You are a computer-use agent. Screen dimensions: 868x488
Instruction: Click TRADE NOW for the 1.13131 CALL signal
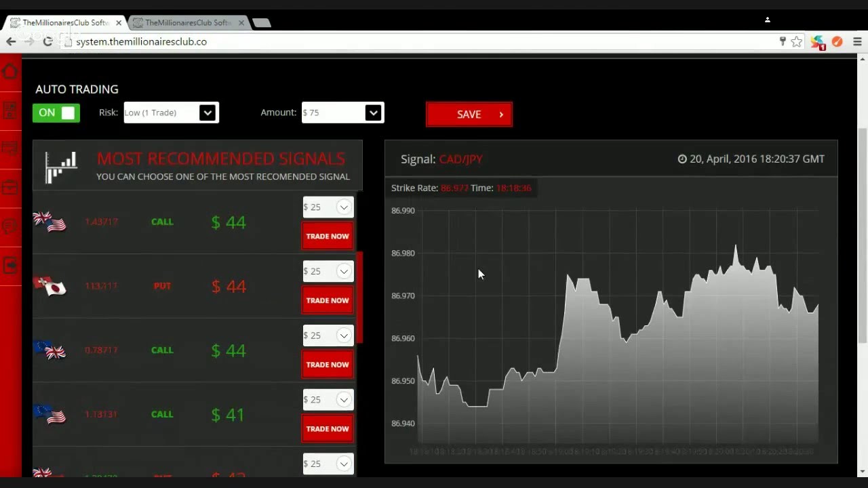[328, 429]
